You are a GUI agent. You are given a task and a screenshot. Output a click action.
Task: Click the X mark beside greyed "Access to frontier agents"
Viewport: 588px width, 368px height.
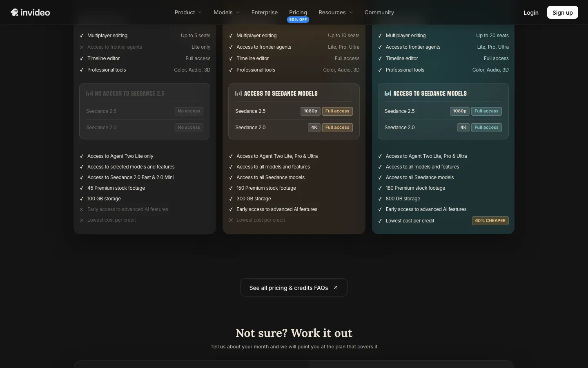[x=82, y=47]
